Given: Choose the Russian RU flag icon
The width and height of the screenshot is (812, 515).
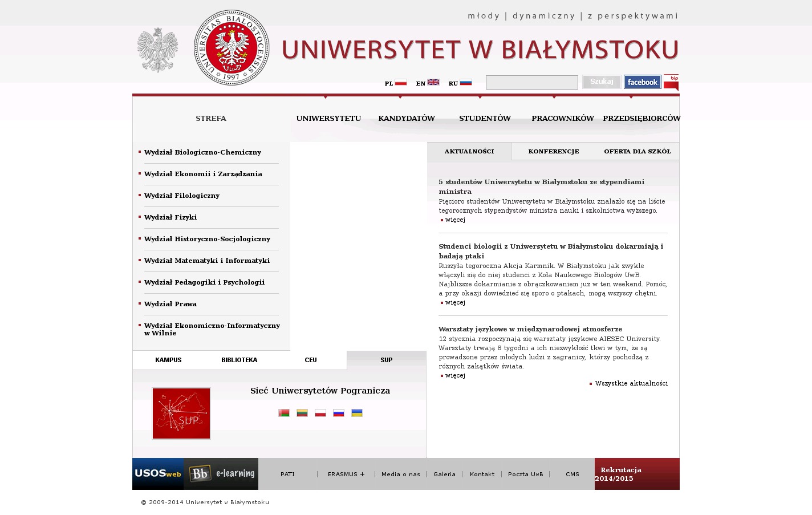Looking at the screenshot, I should tap(465, 83).
